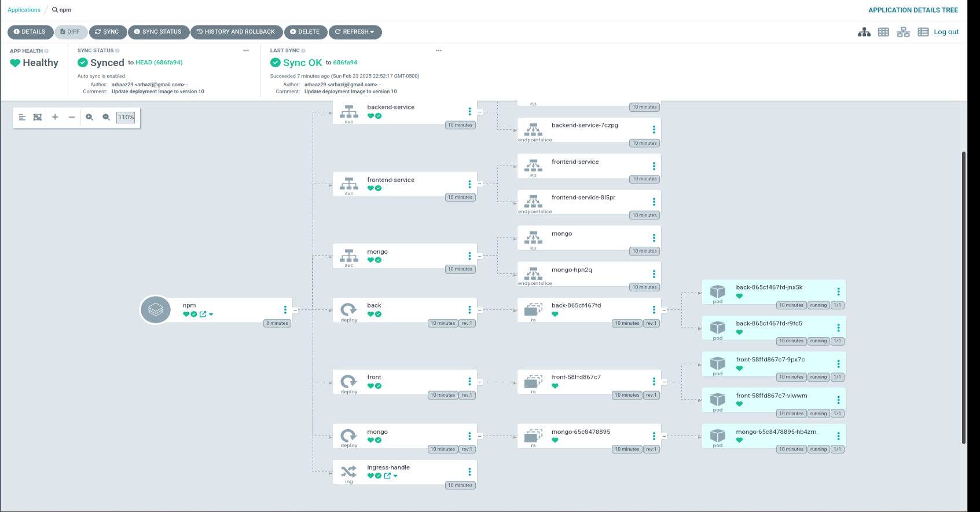Toggle compact layout icon in the tree toolbar
Screen dimensions: 980x512
pyautogui.click(x=22, y=117)
